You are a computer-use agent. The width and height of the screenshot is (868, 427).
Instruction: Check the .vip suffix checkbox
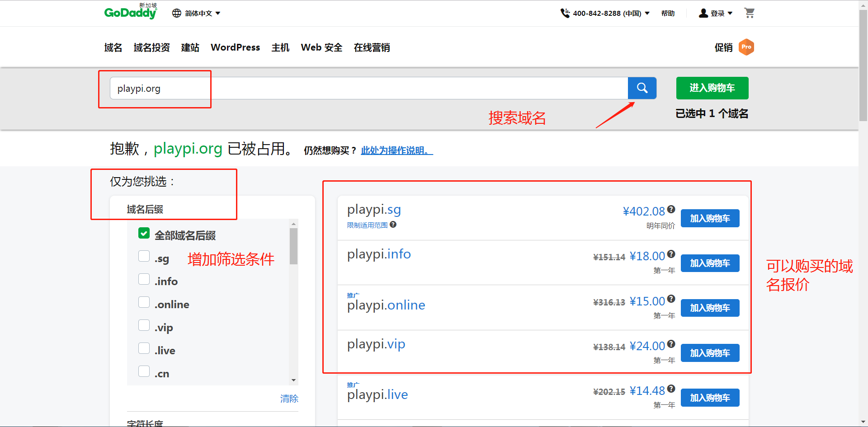tap(144, 325)
